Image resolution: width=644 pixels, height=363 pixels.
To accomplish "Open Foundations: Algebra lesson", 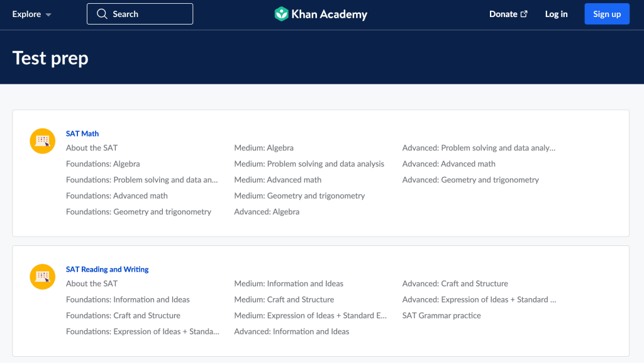I will 103,164.
